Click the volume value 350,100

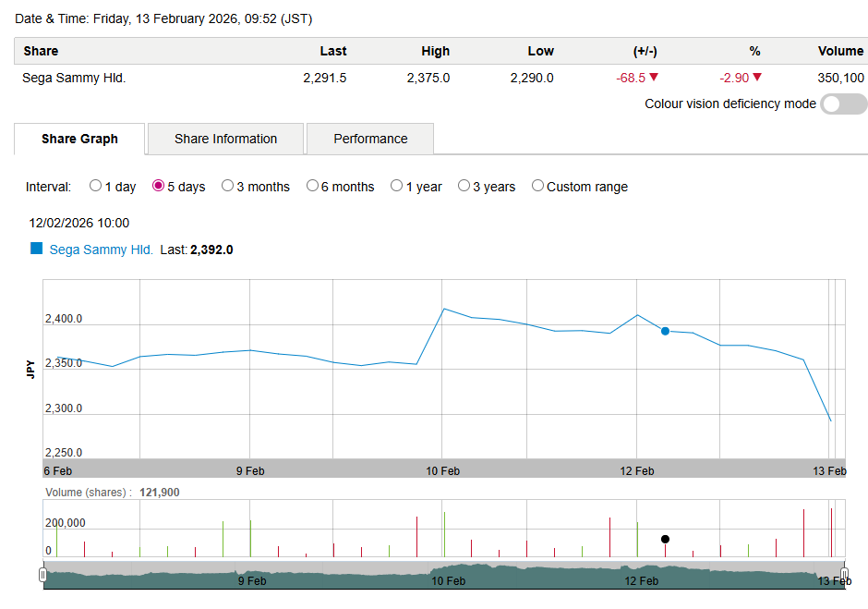pyautogui.click(x=841, y=79)
